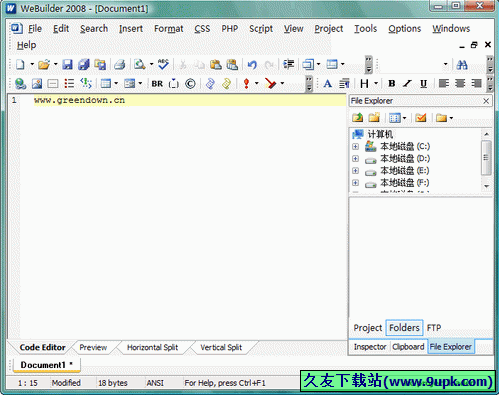The height and width of the screenshot is (395, 499).
Task: Click the Insert hyperlink globe icon
Action: pos(20,84)
